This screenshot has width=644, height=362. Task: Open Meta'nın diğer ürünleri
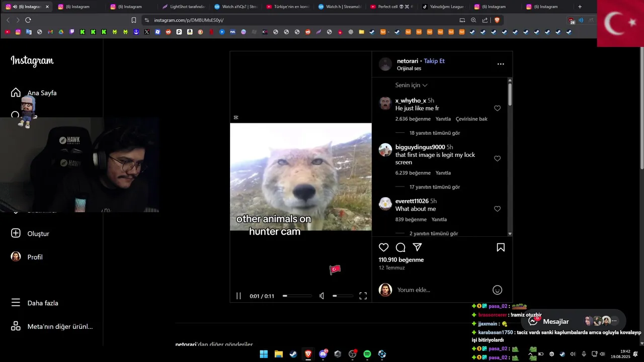pos(52,327)
